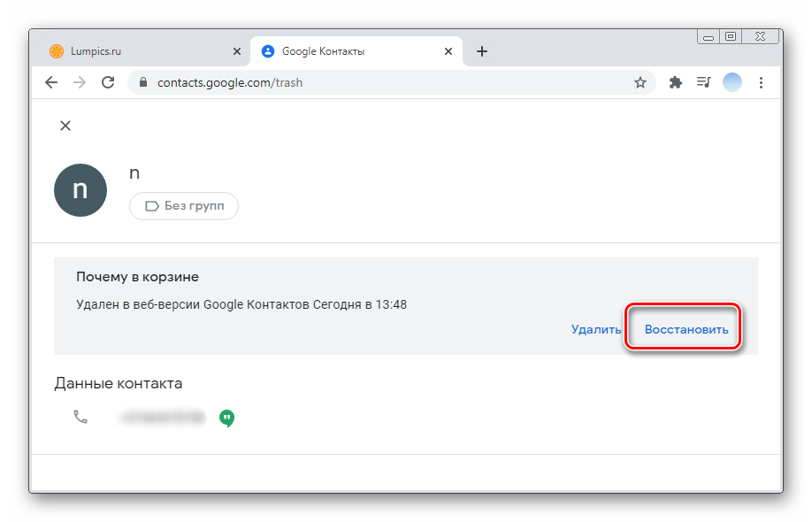
Task: Click the Восстановить button
Action: pyautogui.click(x=686, y=329)
